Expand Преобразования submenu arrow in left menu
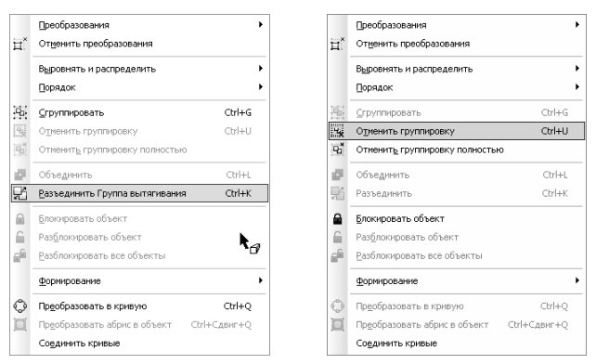Image resolution: width=609 pixels, height=364 pixels. [261, 25]
